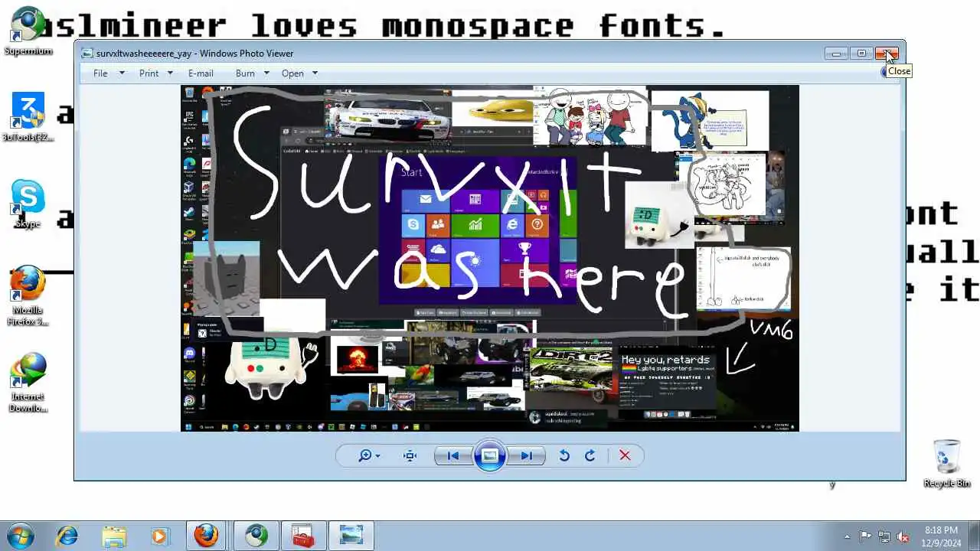This screenshot has width=980, height=551.
Task: Expand the File menu dropdown arrow
Action: tap(121, 73)
